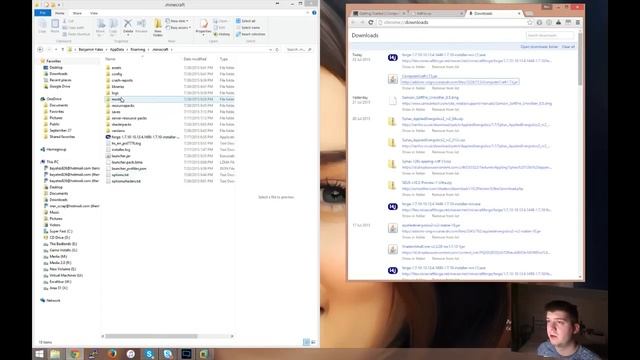Select Homegroup in the navigation pane

click(x=56, y=149)
